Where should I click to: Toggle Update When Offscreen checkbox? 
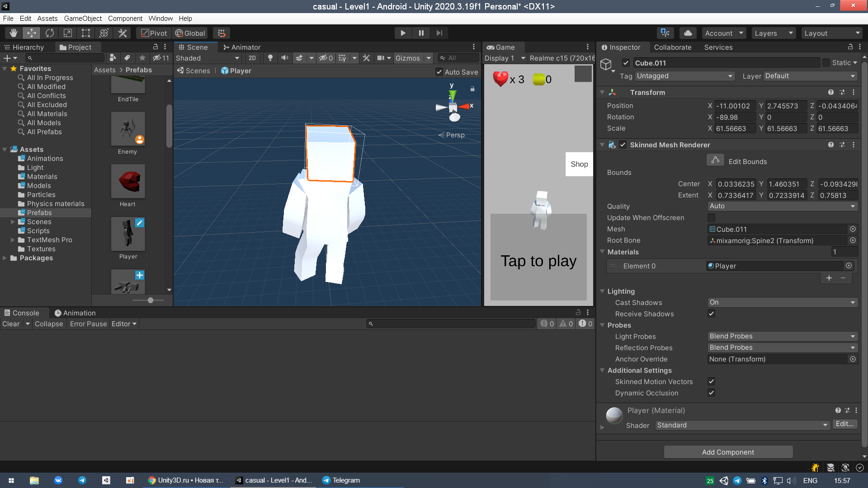[712, 218]
